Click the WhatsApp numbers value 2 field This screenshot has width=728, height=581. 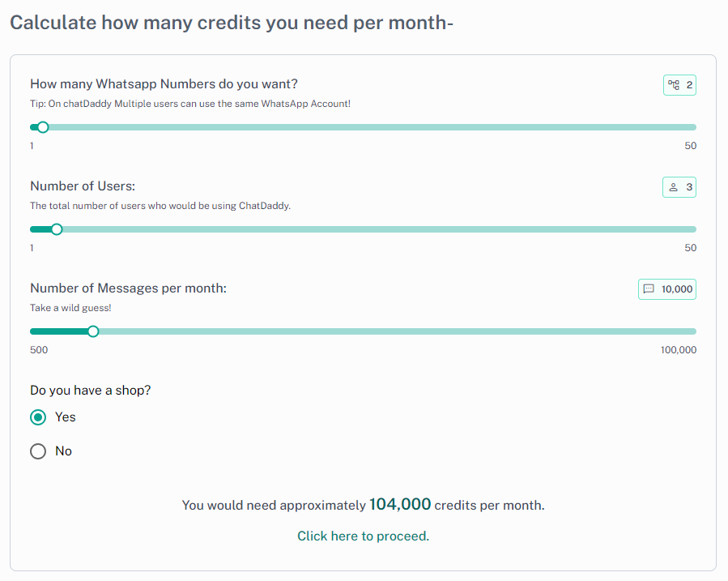coord(689,85)
